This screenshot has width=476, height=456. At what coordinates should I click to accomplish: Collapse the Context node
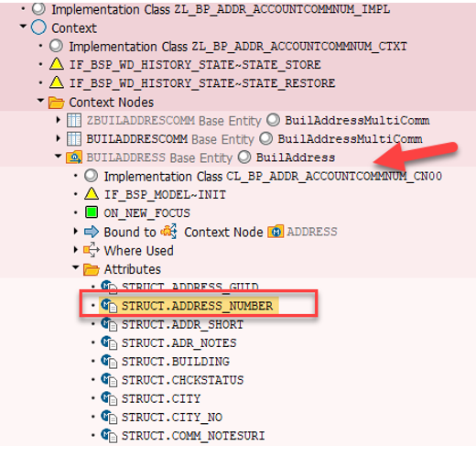(23, 27)
